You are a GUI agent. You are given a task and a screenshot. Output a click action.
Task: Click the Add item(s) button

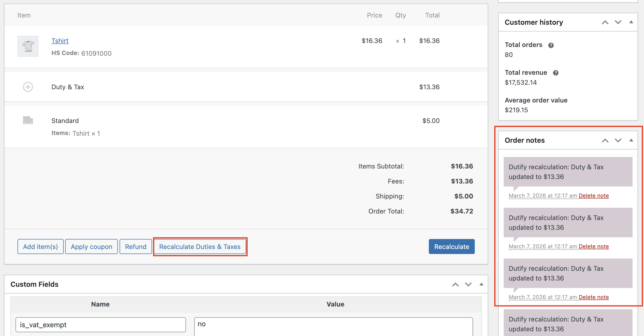40,246
